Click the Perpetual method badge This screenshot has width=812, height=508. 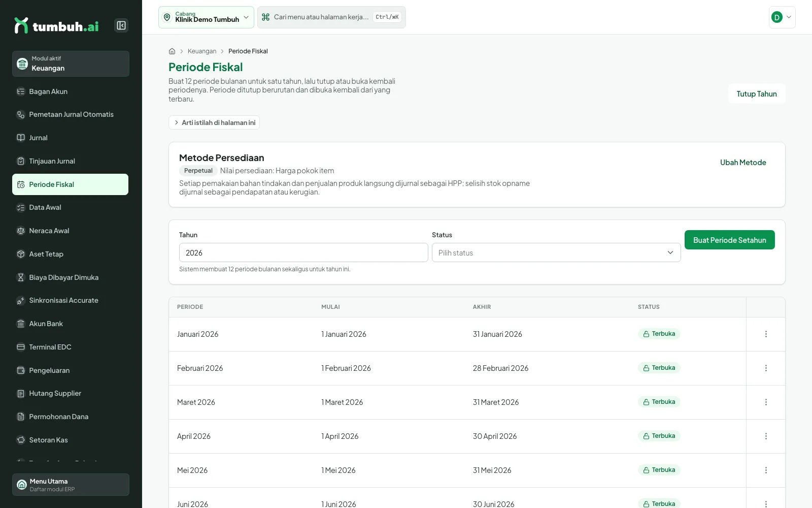[x=198, y=171]
